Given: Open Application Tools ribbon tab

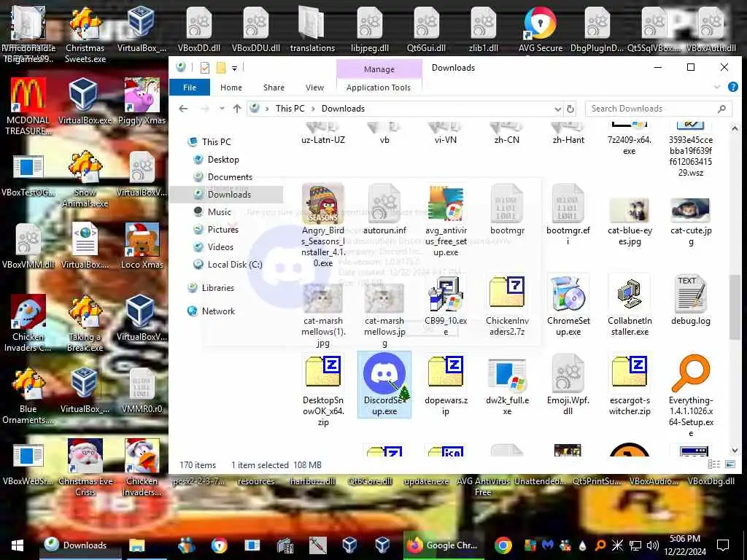Looking at the screenshot, I should [x=379, y=87].
